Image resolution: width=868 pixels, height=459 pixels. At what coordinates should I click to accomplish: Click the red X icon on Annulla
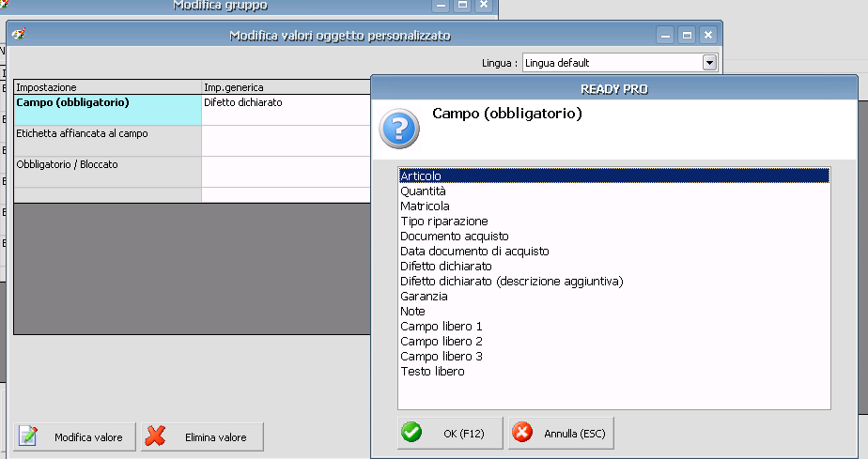[x=522, y=432]
